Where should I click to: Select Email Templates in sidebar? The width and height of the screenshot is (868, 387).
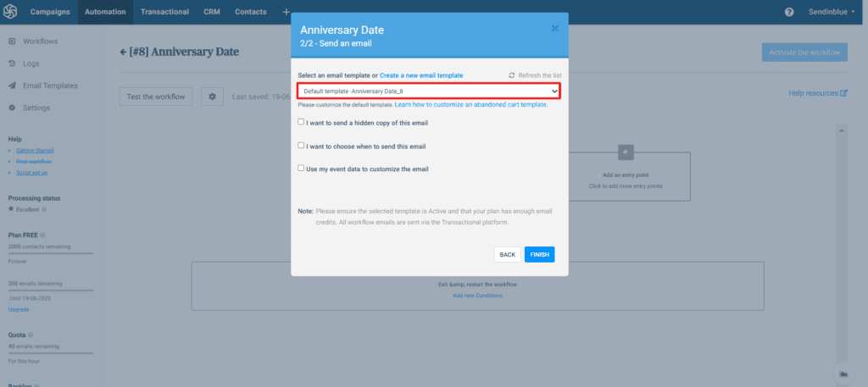point(50,86)
